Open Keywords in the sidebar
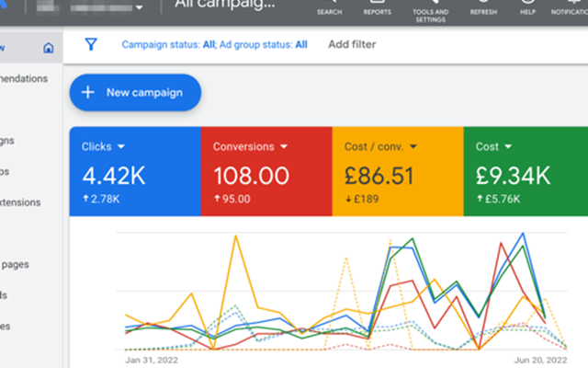The image size is (588, 368). coord(4,295)
